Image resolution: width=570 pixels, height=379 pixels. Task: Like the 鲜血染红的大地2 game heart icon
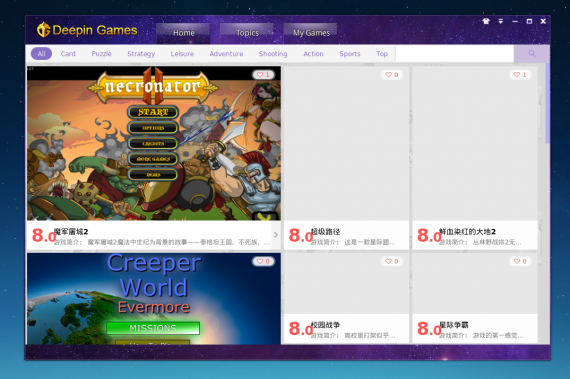520,74
